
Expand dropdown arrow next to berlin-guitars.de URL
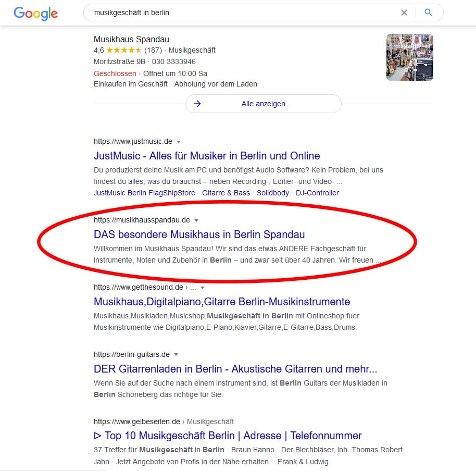pyautogui.click(x=176, y=354)
